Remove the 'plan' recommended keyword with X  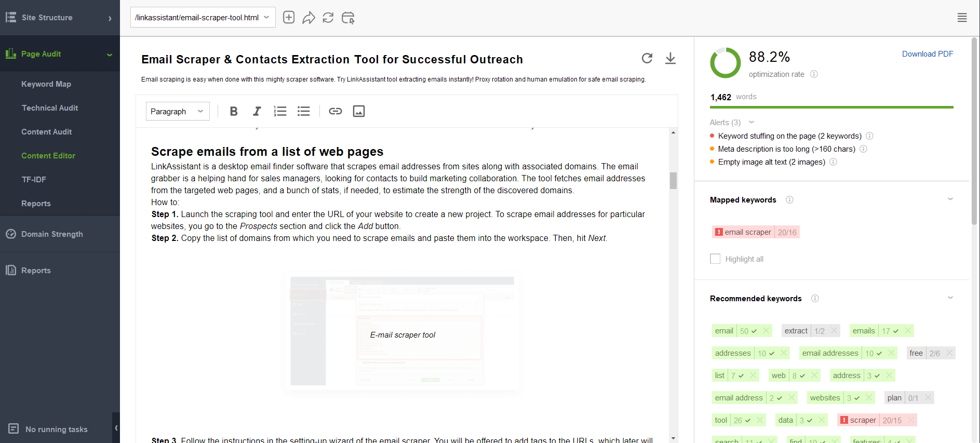[x=928, y=398]
